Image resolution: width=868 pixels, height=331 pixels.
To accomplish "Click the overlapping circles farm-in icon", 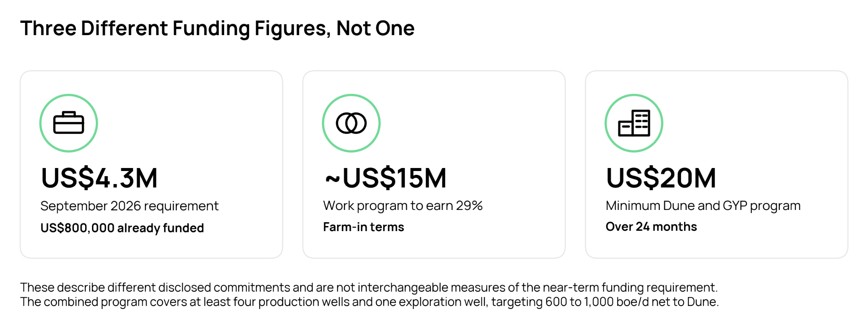I will pos(351,123).
